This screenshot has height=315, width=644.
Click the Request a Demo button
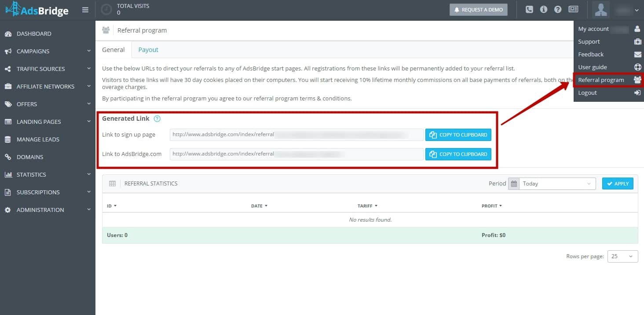pos(478,10)
